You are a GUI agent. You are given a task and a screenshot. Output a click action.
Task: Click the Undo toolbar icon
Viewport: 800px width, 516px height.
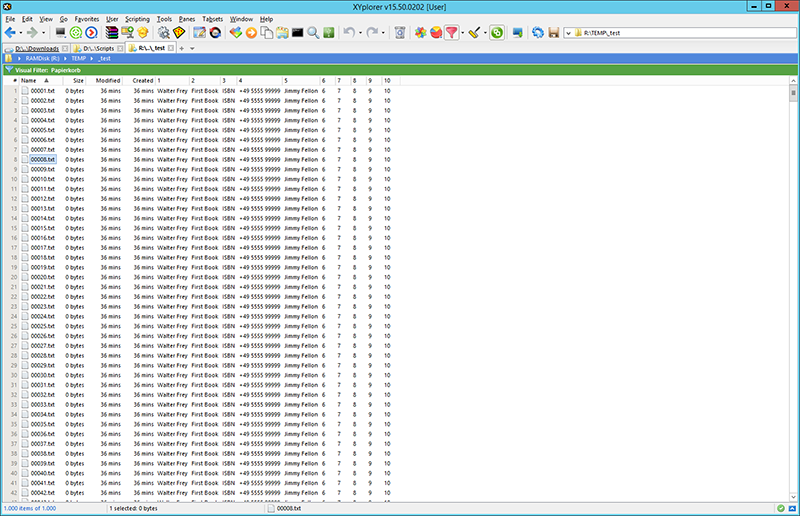[x=347, y=33]
